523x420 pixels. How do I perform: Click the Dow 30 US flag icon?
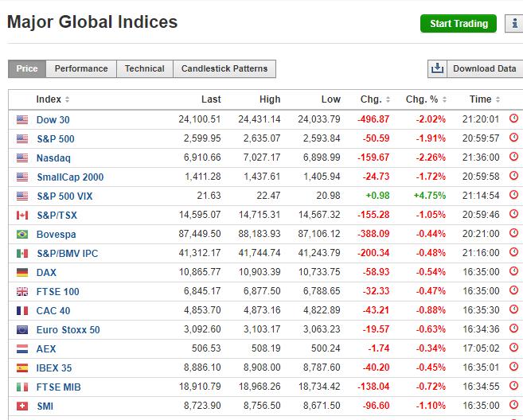coord(21,120)
